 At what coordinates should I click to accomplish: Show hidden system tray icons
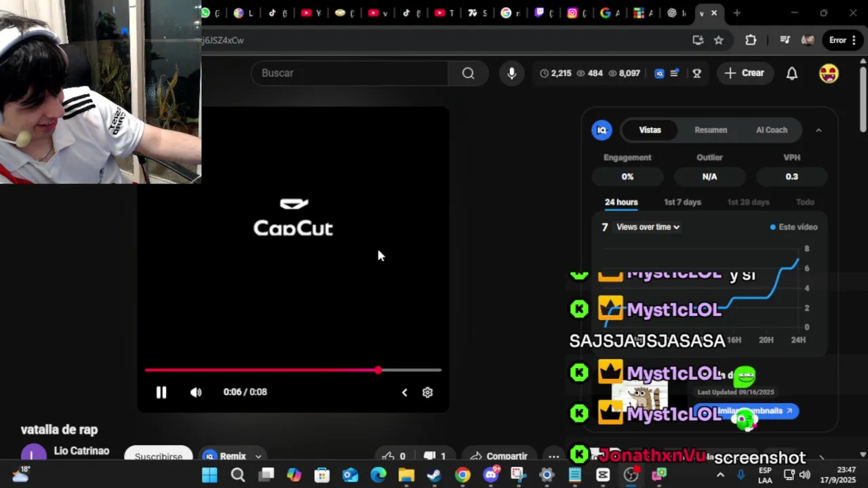pyautogui.click(x=720, y=475)
